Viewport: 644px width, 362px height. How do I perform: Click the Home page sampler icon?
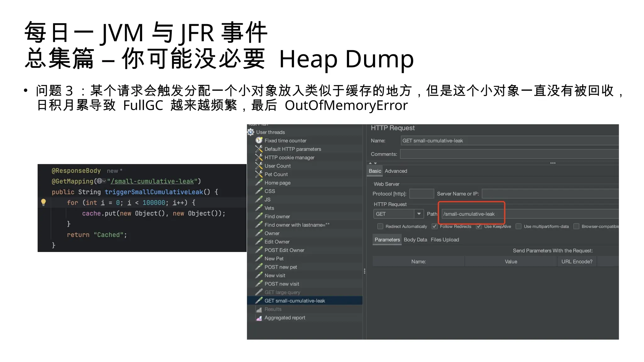(259, 183)
